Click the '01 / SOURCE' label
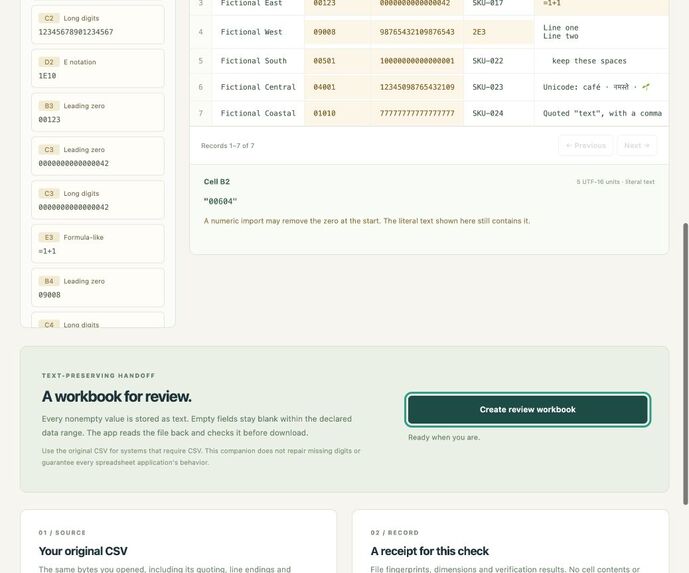689x573 pixels. [62, 533]
